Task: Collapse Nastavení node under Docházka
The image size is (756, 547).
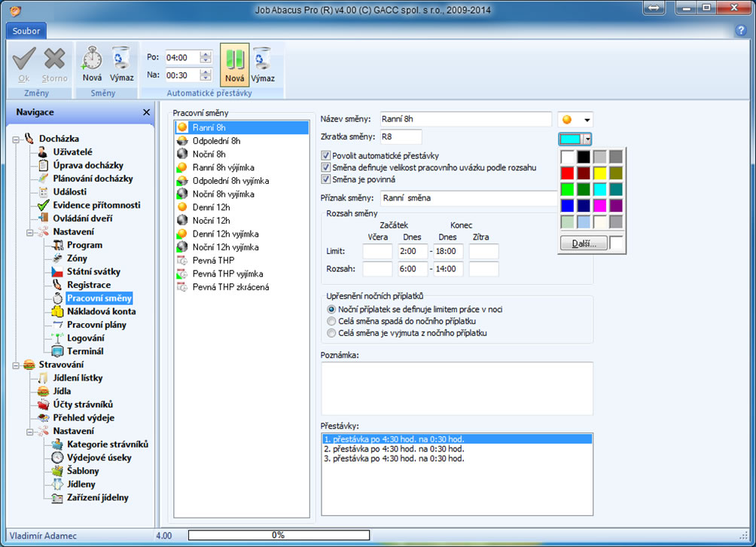Action: coord(30,232)
